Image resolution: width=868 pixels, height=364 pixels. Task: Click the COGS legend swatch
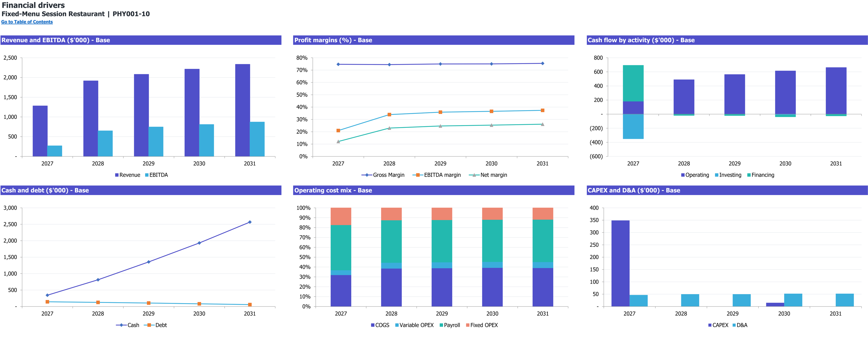(373, 325)
